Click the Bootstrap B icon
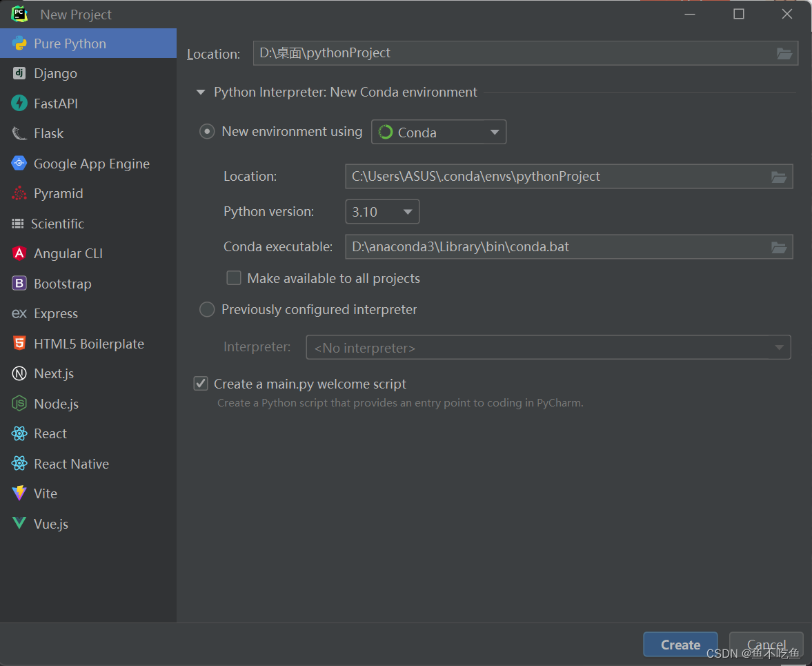Viewport: 812px width, 666px height. pyautogui.click(x=19, y=283)
